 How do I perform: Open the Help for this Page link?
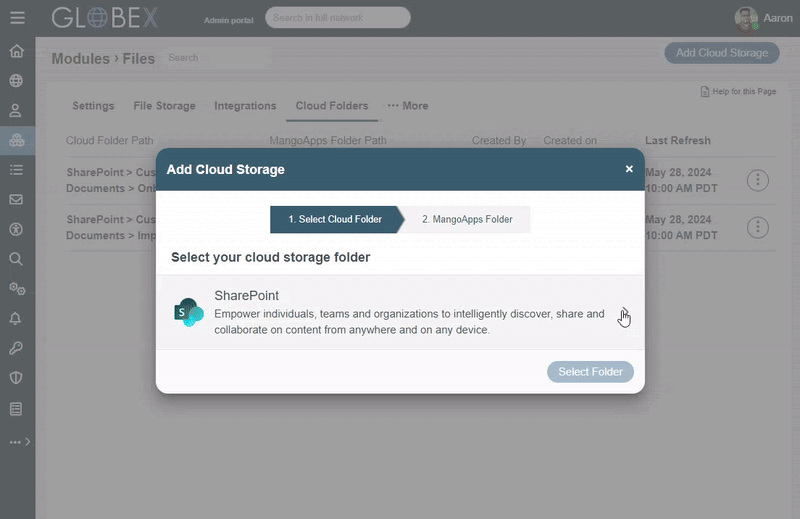click(738, 92)
